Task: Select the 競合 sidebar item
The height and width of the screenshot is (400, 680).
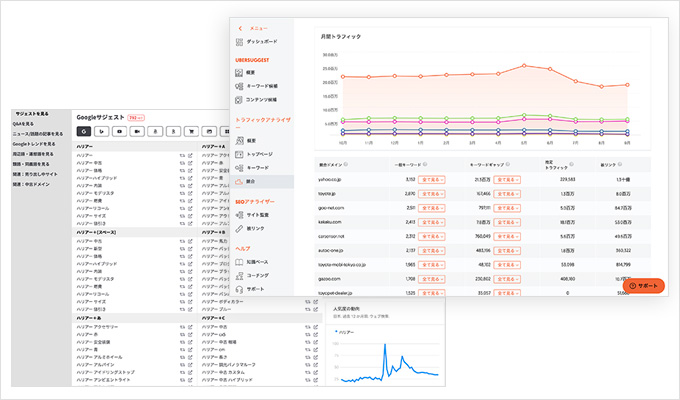Action: coord(262,181)
